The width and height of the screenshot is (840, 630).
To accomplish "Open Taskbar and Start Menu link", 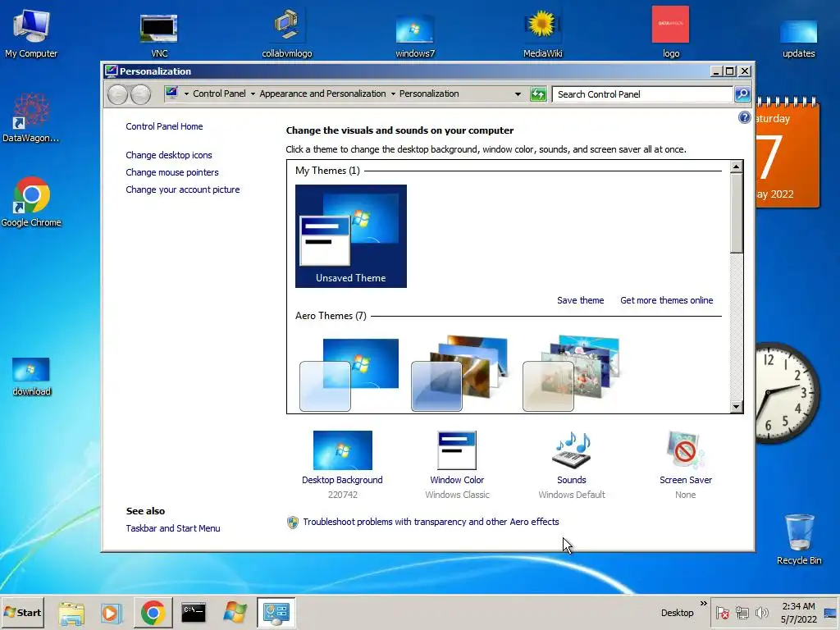I will tap(173, 528).
